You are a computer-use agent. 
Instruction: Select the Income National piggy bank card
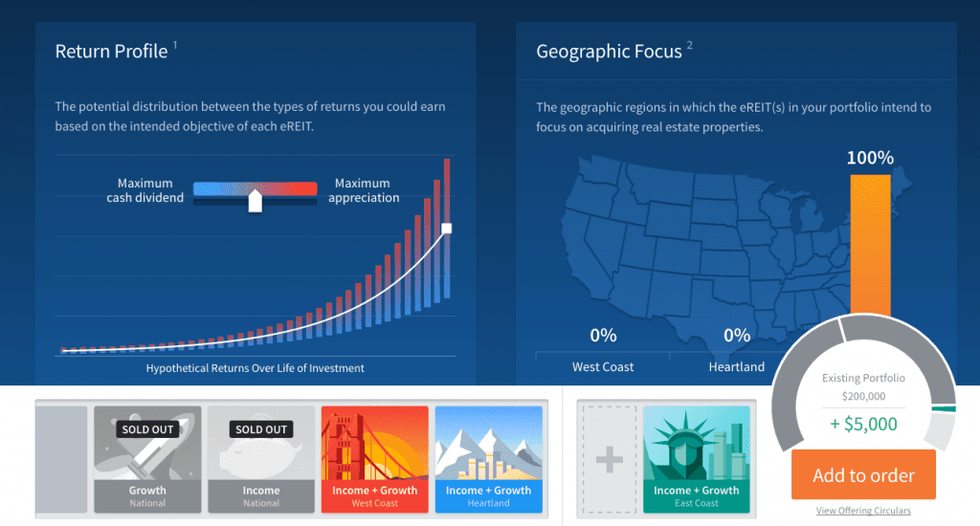point(261,459)
